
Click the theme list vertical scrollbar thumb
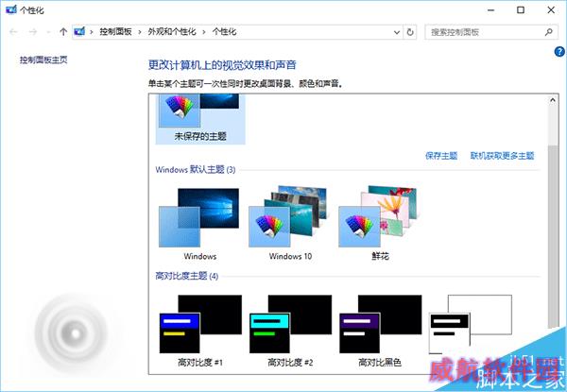pos(553,237)
